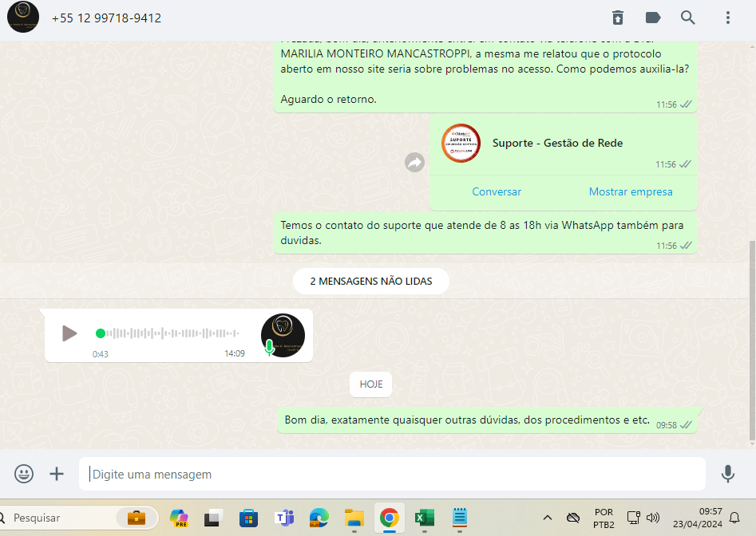756x536 pixels.
Task: Open the volume control in tray
Action: pos(653,518)
